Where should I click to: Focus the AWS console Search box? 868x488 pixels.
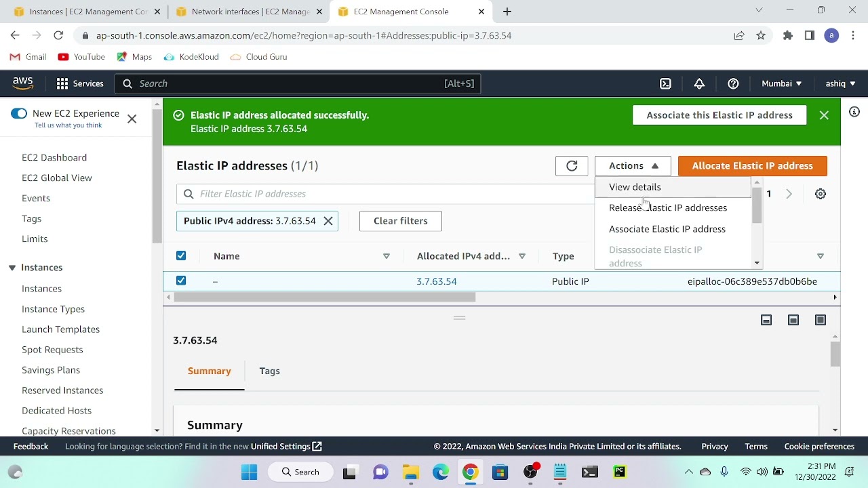click(x=298, y=83)
